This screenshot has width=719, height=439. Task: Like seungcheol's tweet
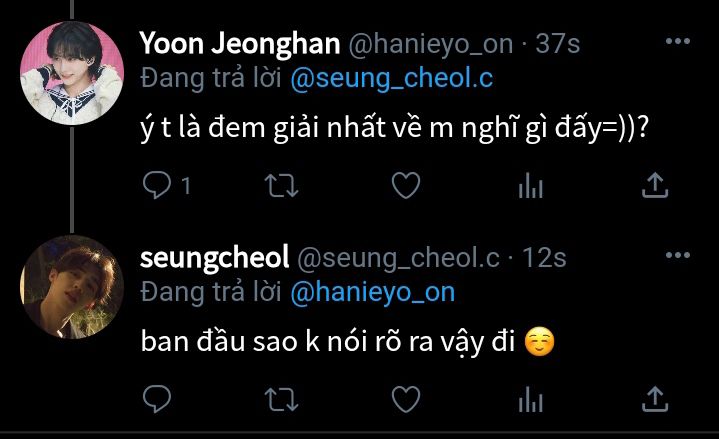(406, 399)
